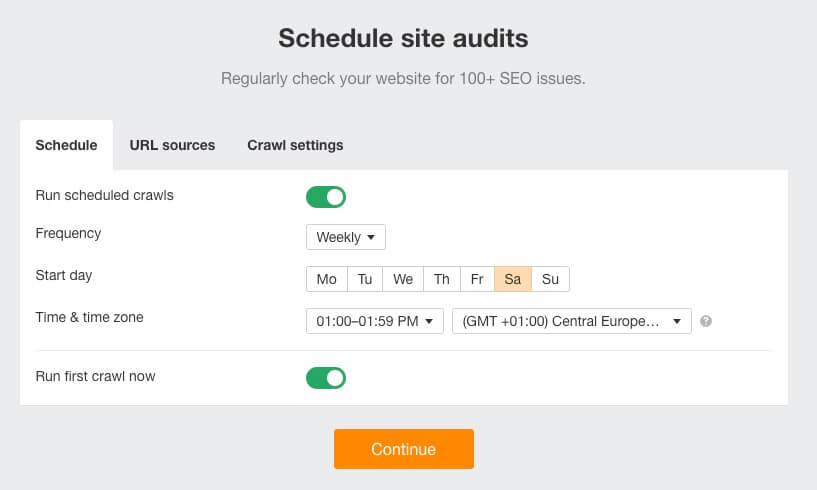Click the time zone help question mark icon
Screen dimensions: 817x490
point(706,321)
